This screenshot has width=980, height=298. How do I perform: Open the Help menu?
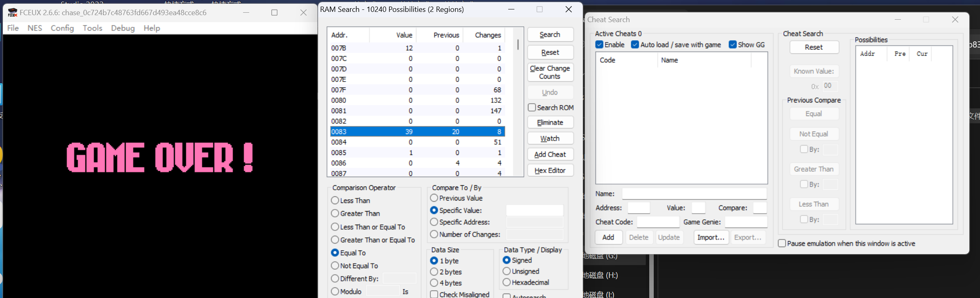click(152, 28)
